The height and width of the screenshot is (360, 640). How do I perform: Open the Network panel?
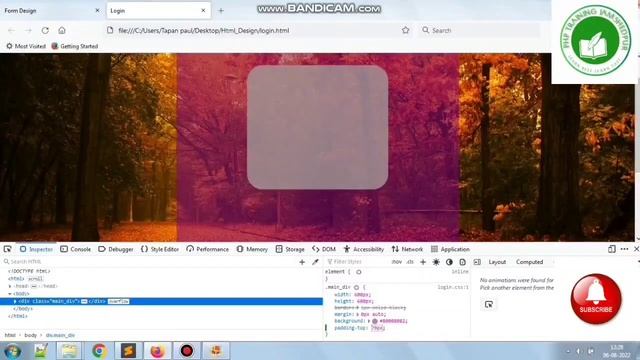pyautogui.click(x=407, y=249)
